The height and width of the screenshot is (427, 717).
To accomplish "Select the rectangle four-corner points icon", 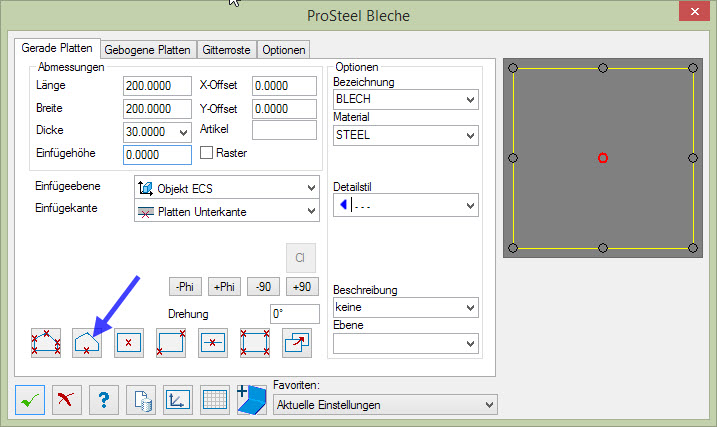I will tap(255, 342).
